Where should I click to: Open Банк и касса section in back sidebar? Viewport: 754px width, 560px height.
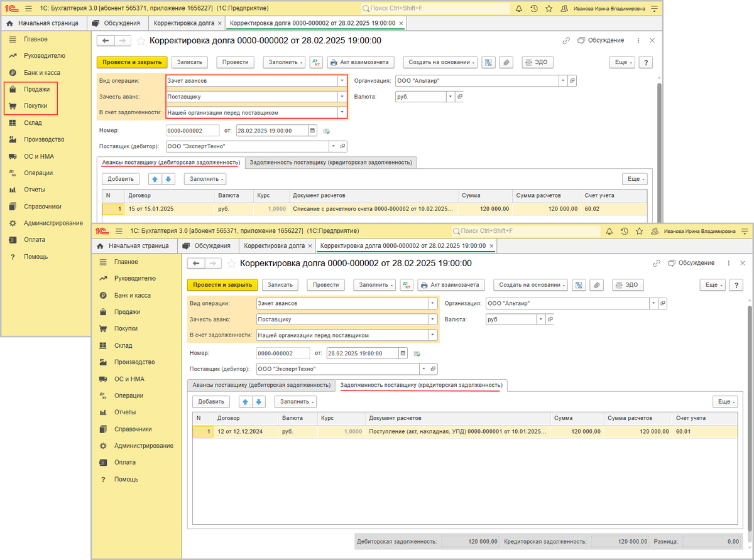coord(42,72)
